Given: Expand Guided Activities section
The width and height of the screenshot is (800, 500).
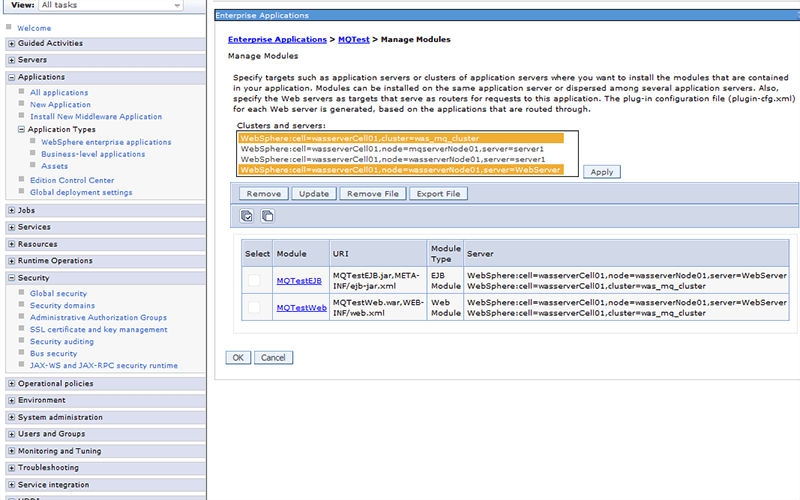Looking at the screenshot, I should pyautogui.click(x=12, y=44).
